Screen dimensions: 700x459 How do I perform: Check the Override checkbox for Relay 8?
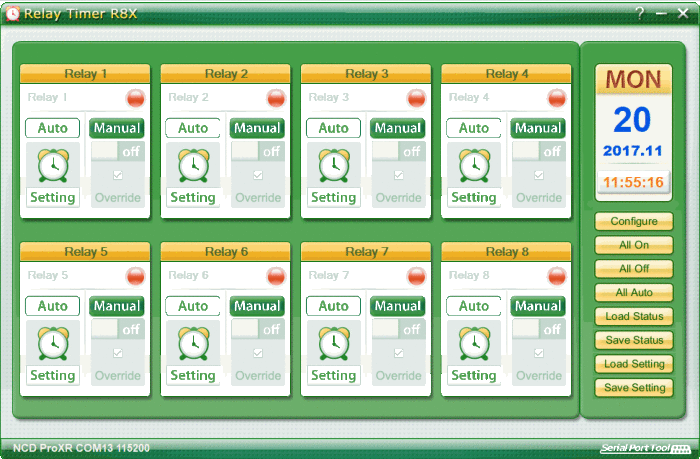(539, 353)
